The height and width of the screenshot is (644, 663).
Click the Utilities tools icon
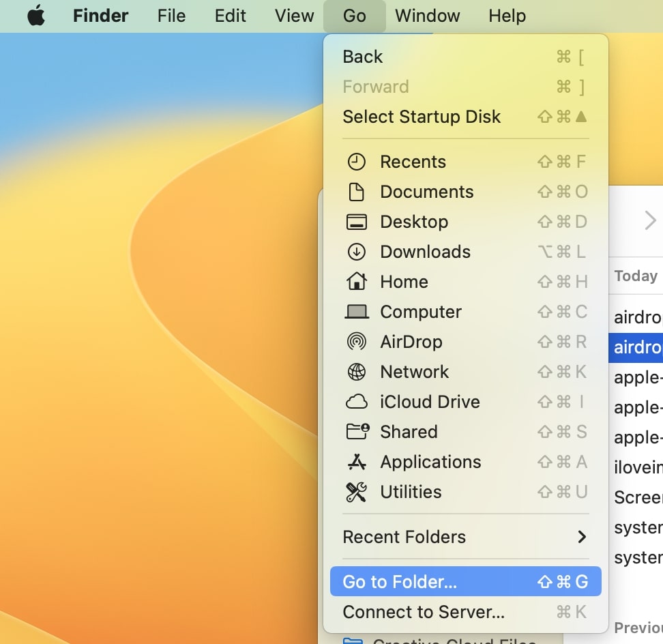point(357,492)
